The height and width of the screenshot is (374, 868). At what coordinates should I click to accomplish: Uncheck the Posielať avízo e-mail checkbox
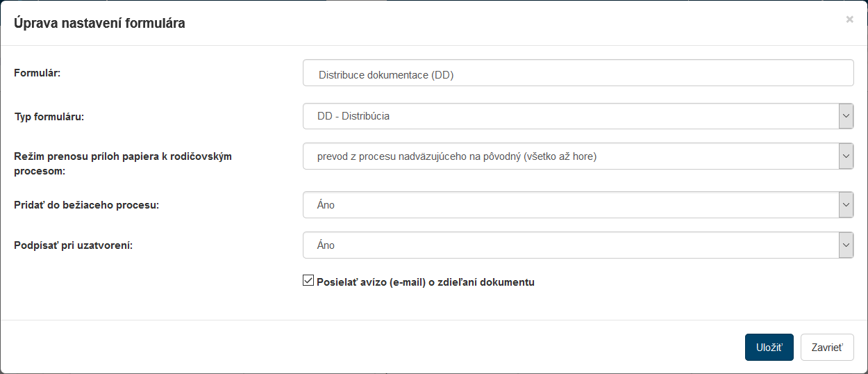[x=308, y=281]
